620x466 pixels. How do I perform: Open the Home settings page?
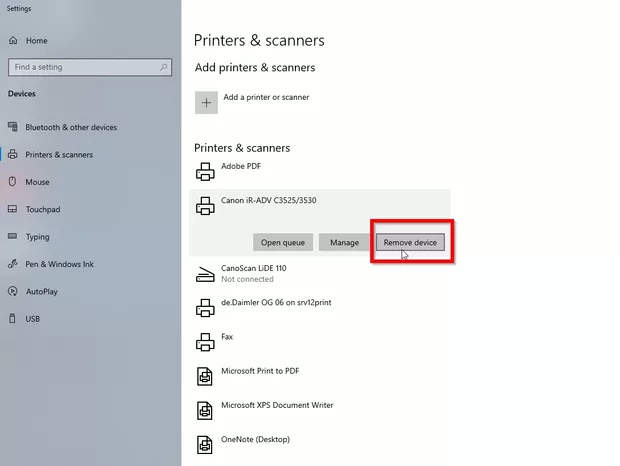[x=37, y=40]
